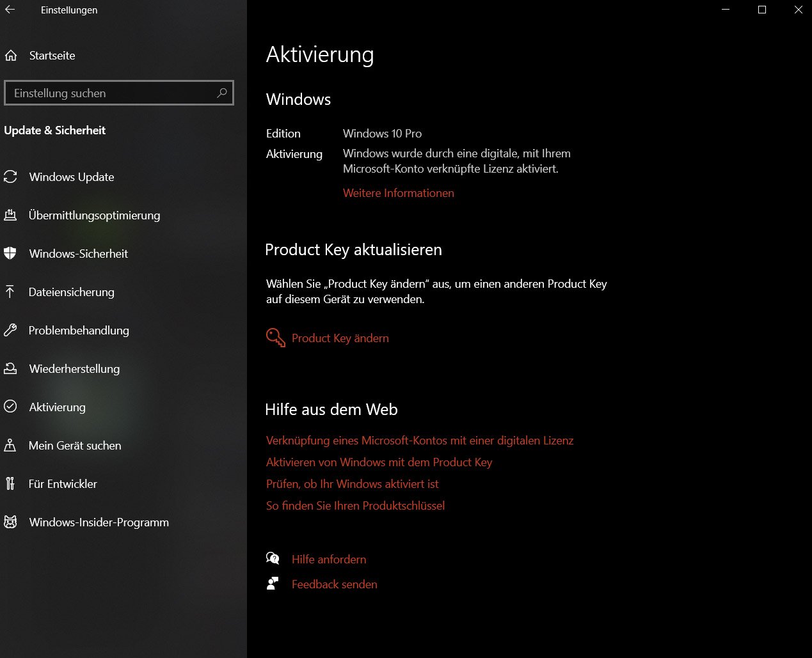Click the Hilfe anfordern chat icon

[x=273, y=559]
